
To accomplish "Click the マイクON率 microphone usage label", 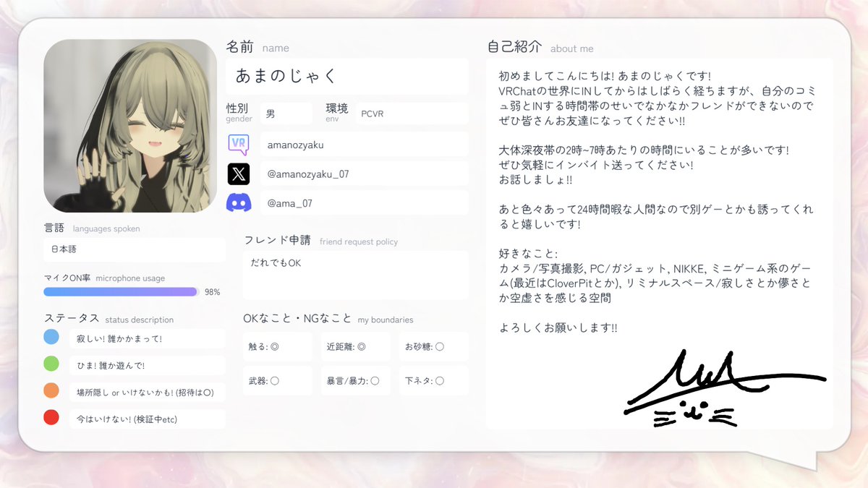I will 104,278.
